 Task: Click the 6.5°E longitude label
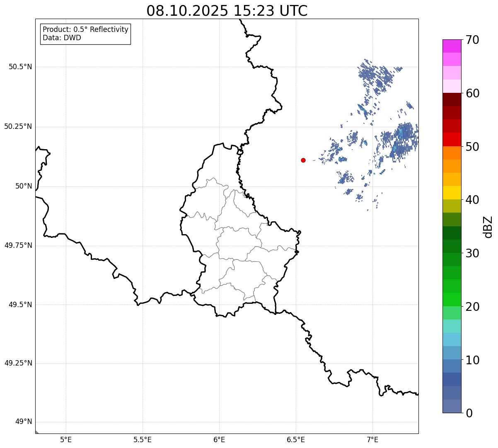click(x=296, y=439)
